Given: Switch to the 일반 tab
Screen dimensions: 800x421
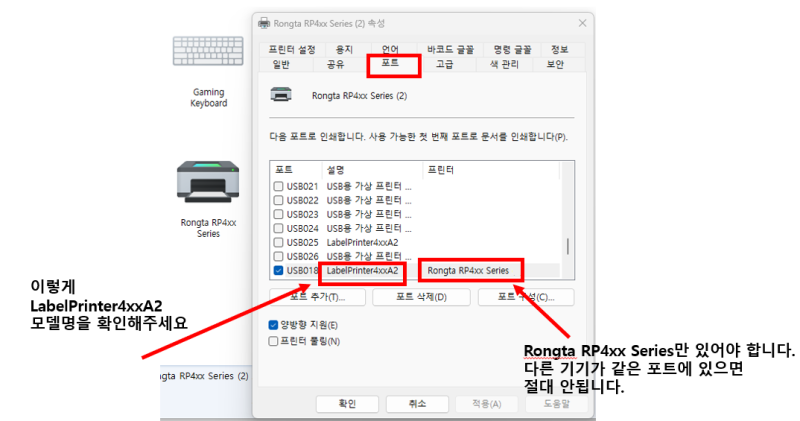Looking at the screenshot, I should pos(281,64).
